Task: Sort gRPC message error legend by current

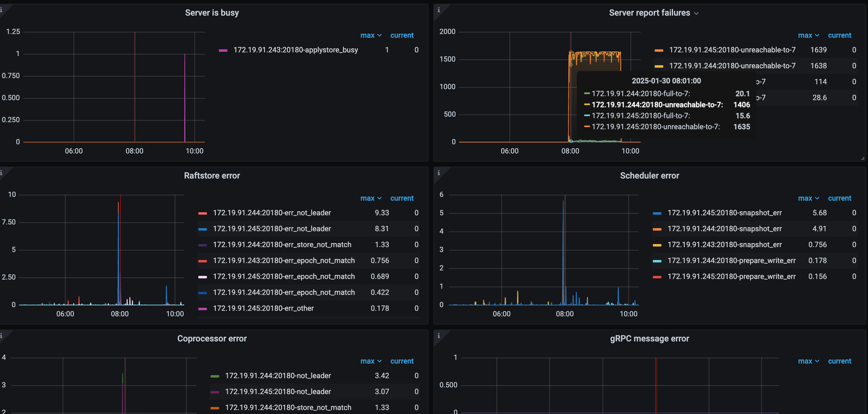Action: click(839, 361)
